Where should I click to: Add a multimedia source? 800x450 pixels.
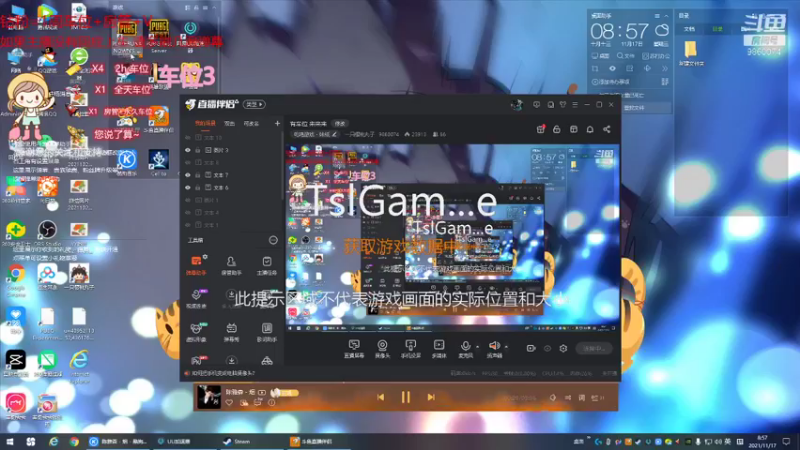point(439,348)
